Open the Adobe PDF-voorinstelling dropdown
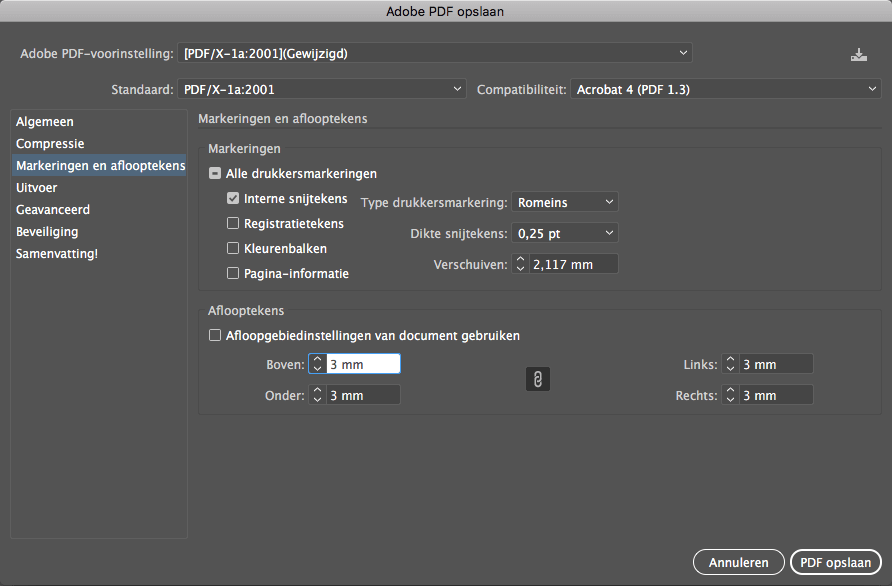The image size is (892, 586). [435, 53]
